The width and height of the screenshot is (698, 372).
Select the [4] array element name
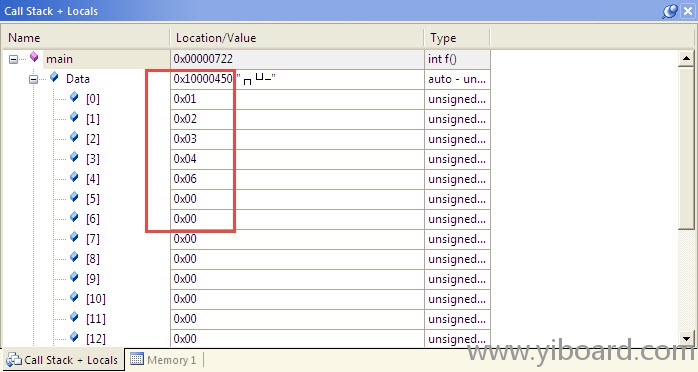coord(93,179)
